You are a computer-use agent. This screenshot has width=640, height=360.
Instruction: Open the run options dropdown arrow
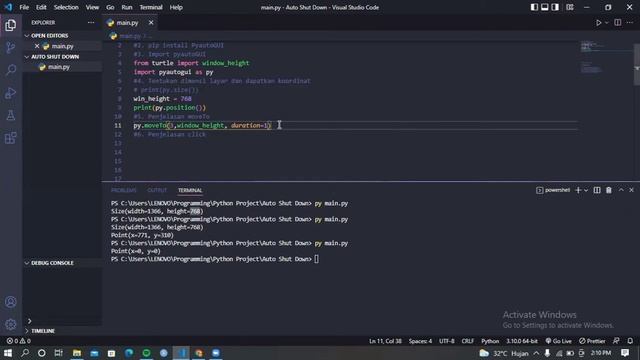pos(607,23)
